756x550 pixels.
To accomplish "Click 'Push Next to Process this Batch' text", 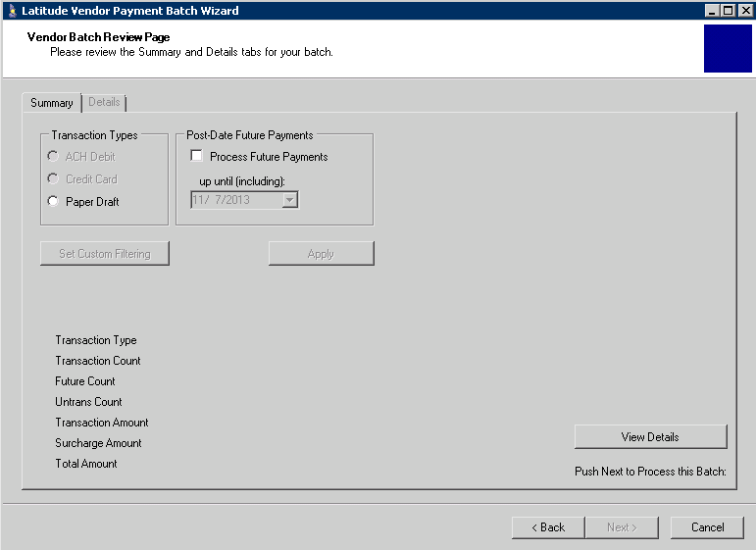I will tap(650, 472).
